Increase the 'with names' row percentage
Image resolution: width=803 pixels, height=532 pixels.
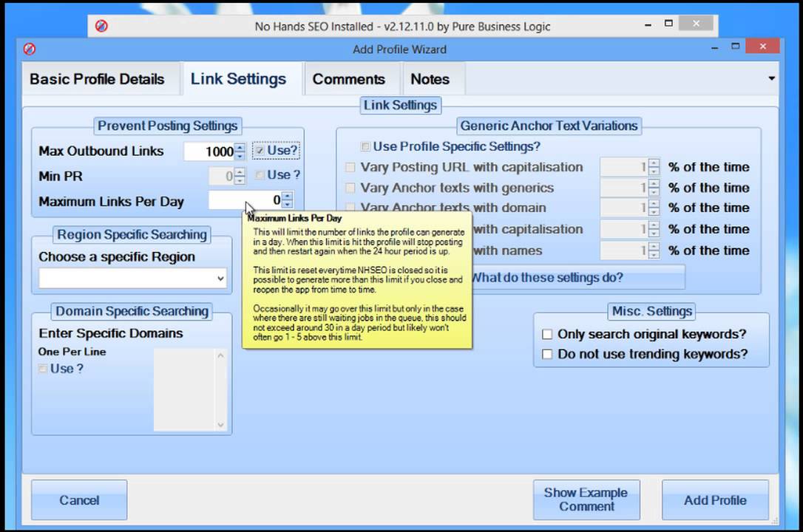[x=654, y=246]
